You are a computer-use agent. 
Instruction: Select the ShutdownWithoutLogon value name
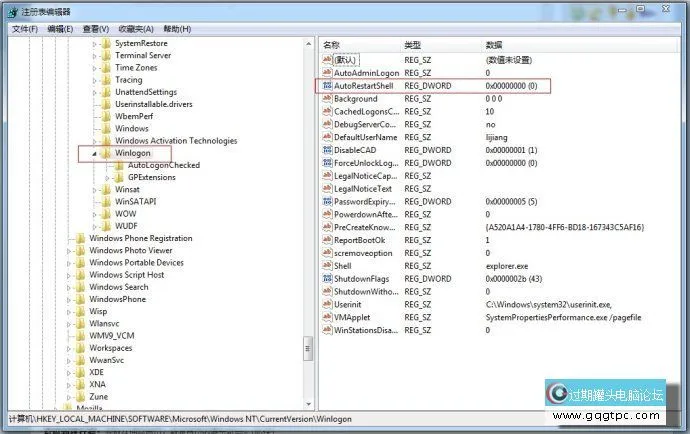[366, 291]
